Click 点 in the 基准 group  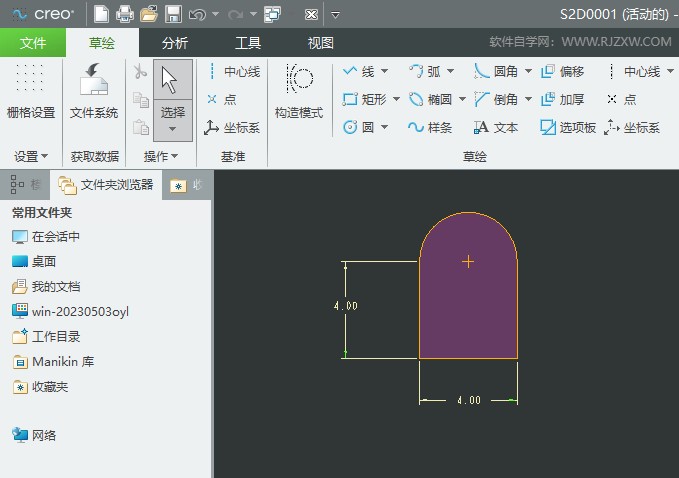(222, 100)
